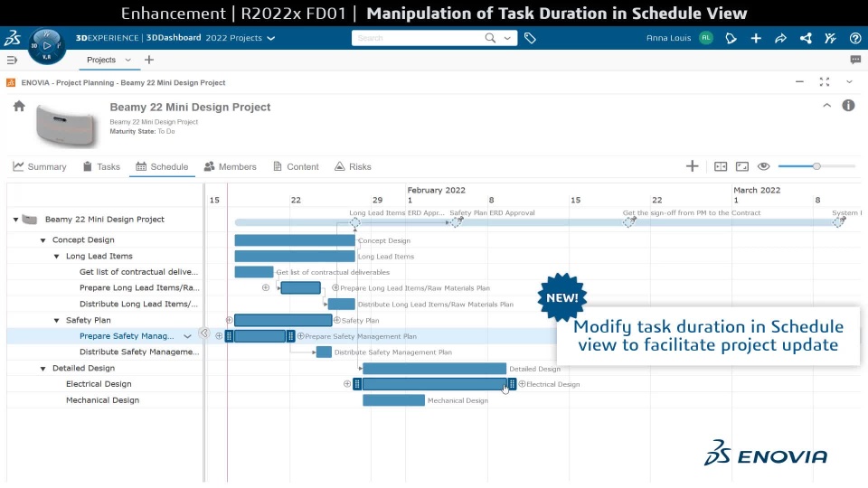This screenshot has width=868, height=488.
Task: Toggle the side menu hamburger icon
Action: 12,60
